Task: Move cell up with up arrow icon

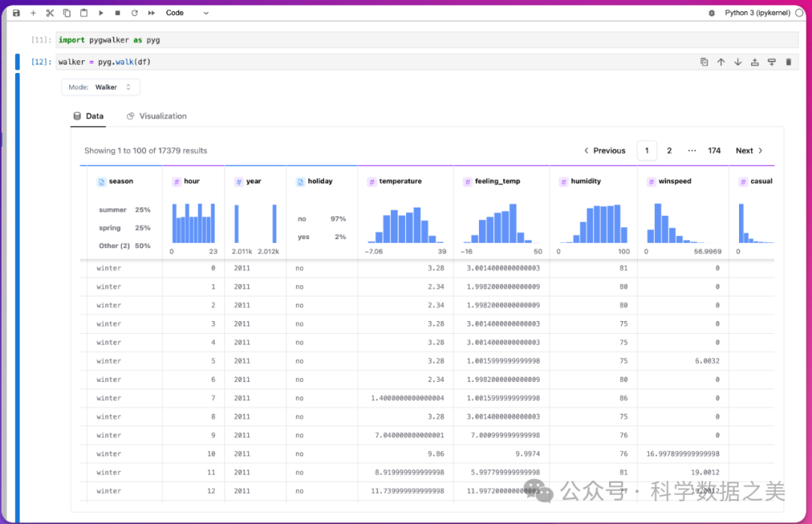Action: 721,62
